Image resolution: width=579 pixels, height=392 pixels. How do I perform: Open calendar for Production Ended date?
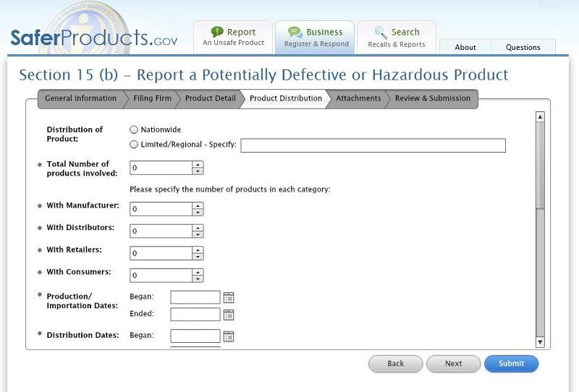coord(229,315)
